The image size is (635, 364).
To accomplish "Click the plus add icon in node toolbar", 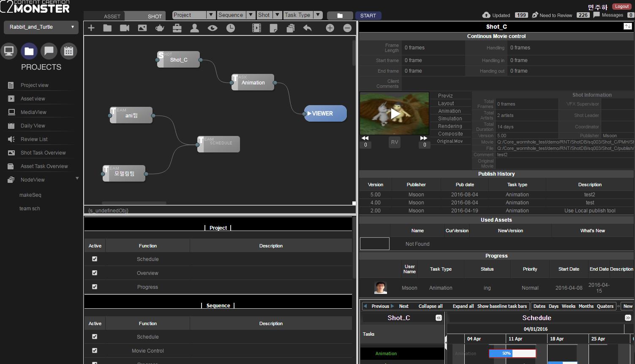I will click(91, 28).
